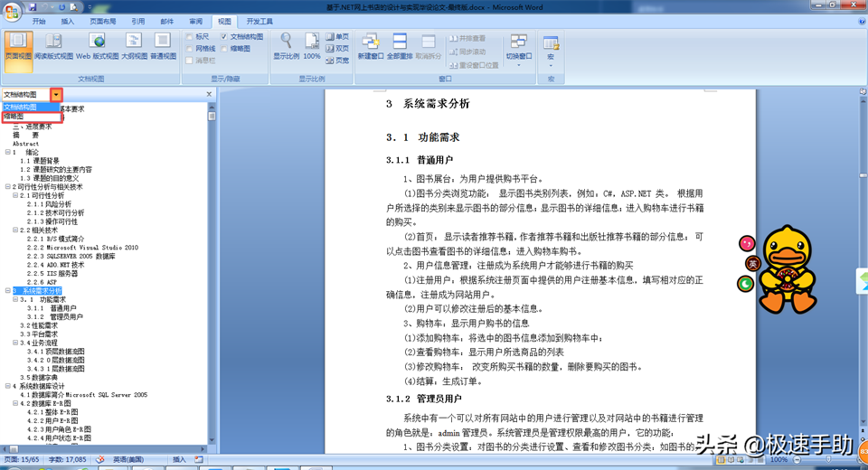868x470 pixels.
Task: Click the 显示比例 magnifier icon
Action: 286,42
